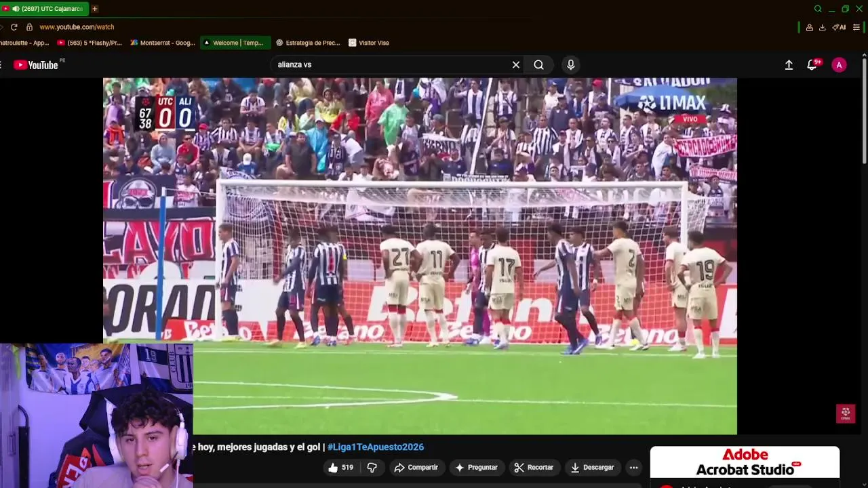The image size is (868, 488).
Task: Reload the page with the refresh icon
Action: [x=14, y=27]
